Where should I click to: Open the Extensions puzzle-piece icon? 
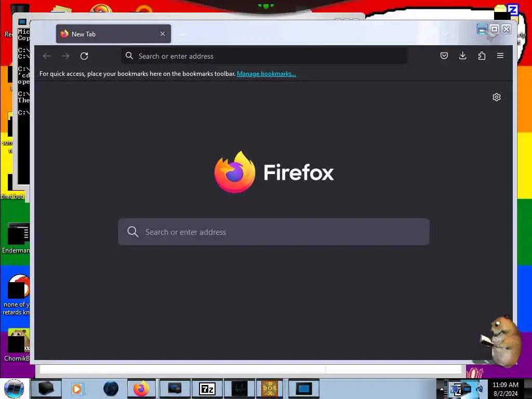click(482, 56)
